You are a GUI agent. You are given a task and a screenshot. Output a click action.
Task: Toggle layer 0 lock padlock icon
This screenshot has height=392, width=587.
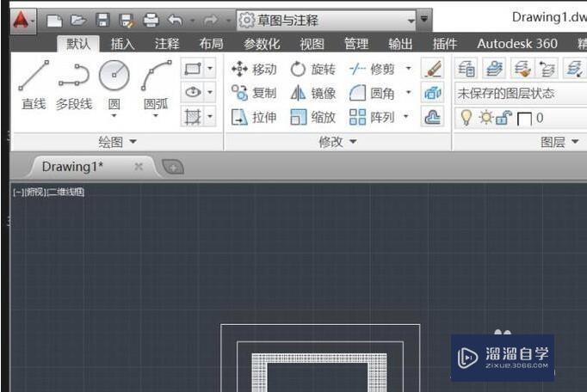(x=504, y=118)
